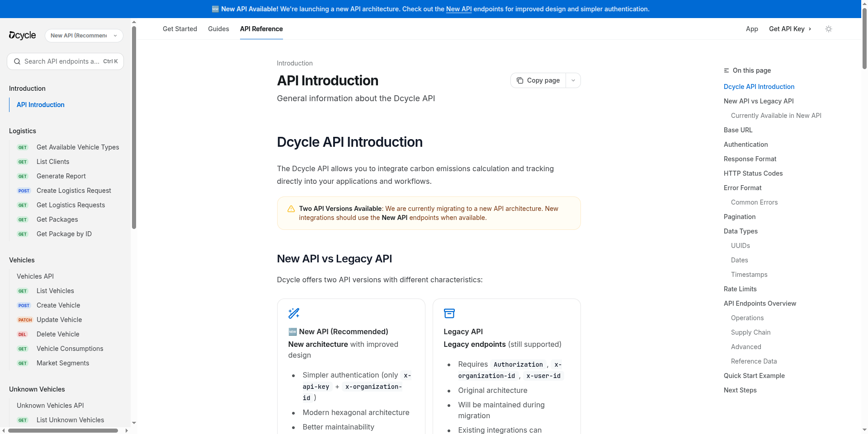Open Get Package by ID endpoint

(x=64, y=234)
